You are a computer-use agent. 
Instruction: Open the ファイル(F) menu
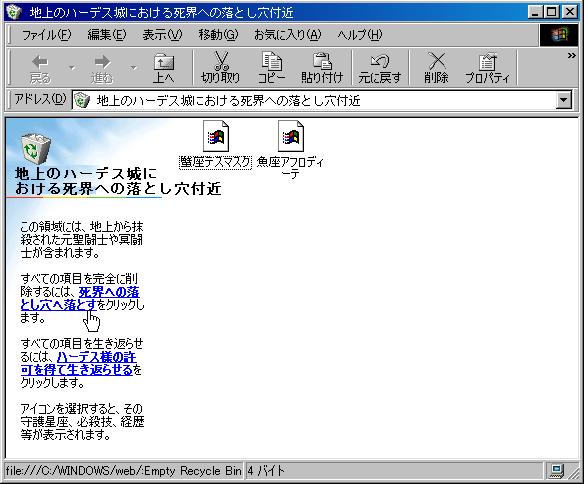[x=46, y=35]
